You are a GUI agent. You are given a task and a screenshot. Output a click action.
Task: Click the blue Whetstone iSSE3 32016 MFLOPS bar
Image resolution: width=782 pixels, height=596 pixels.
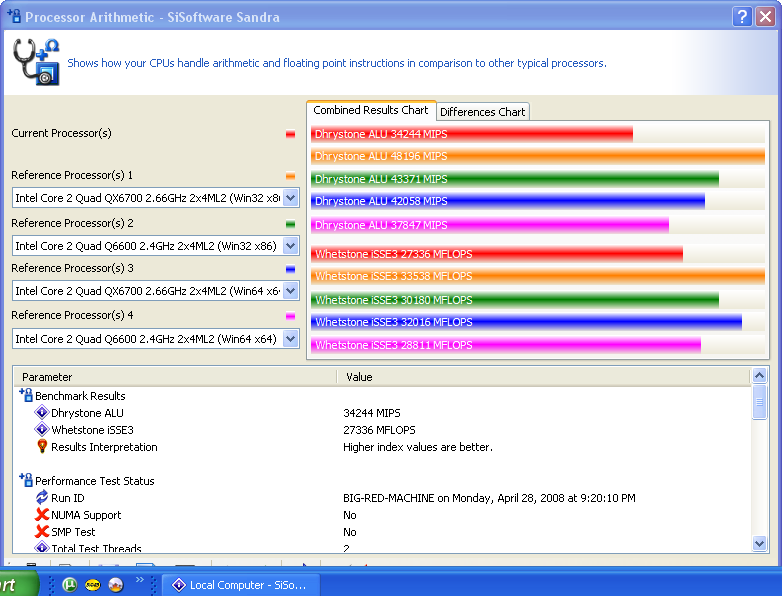coord(526,322)
